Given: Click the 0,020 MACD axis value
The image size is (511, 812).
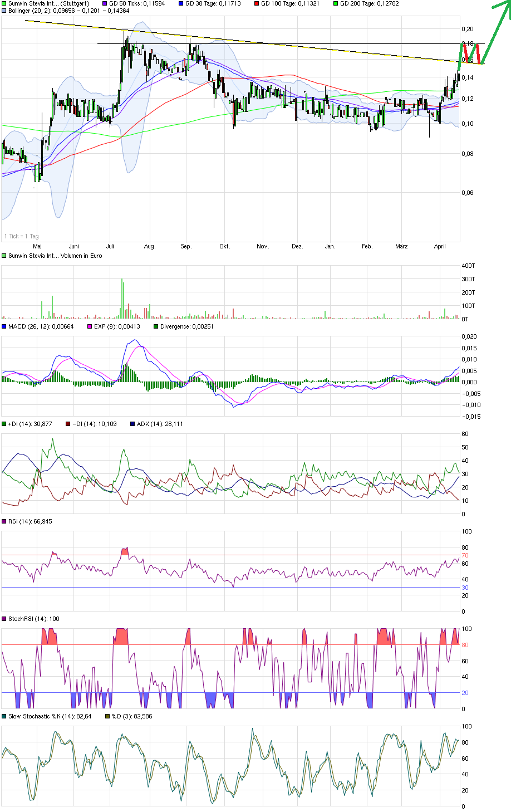Looking at the screenshot, I should [470, 336].
